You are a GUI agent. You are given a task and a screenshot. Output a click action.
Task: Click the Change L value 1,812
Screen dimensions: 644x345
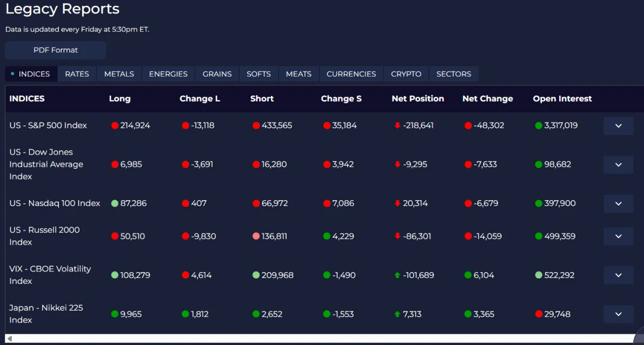click(200, 314)
